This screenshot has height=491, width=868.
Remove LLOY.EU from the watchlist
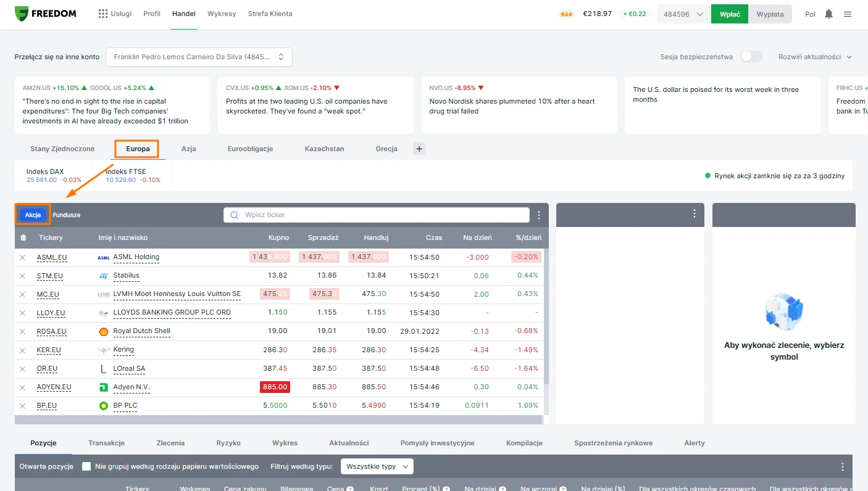click(x=23, y=313)
